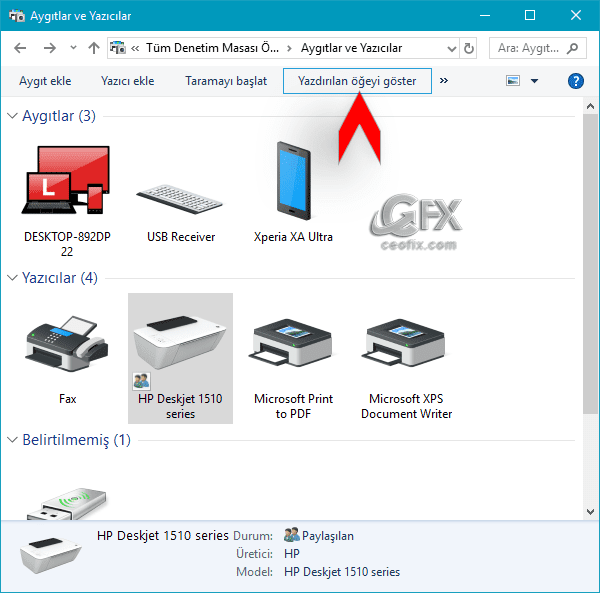Expand the breadcrumb double chevron in address bar

tap(135, 48)
